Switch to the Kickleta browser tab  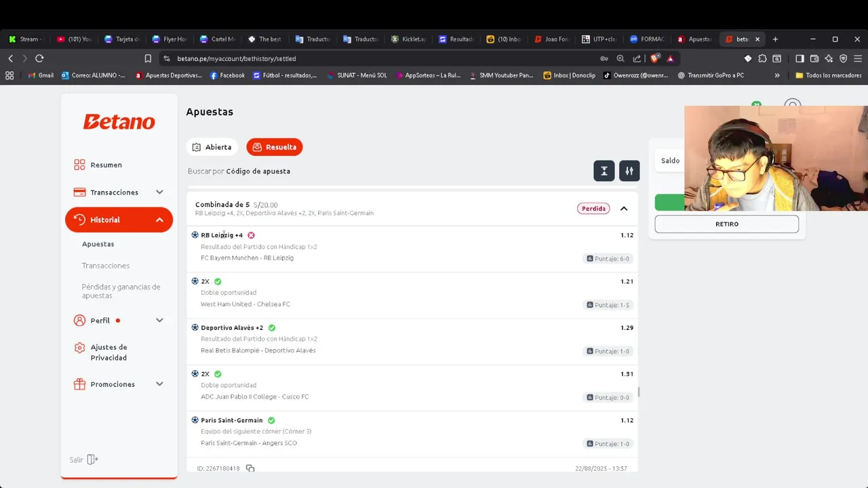click(408, 39)
